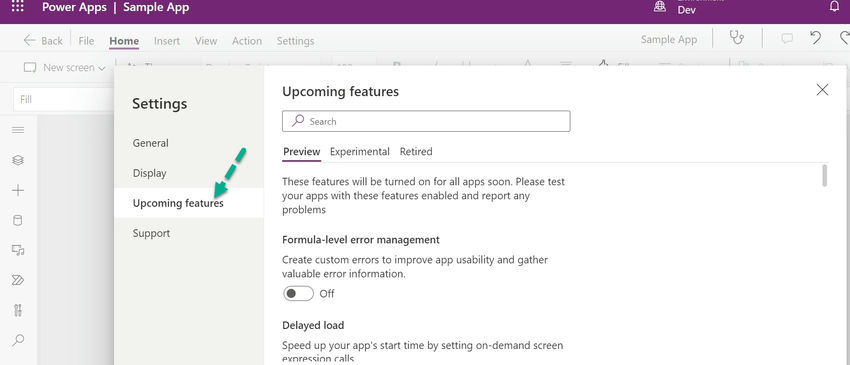Open the Settings ribbon tab
Image resolution: width=850 pixels, height=365 pixels.
point(295,41)
